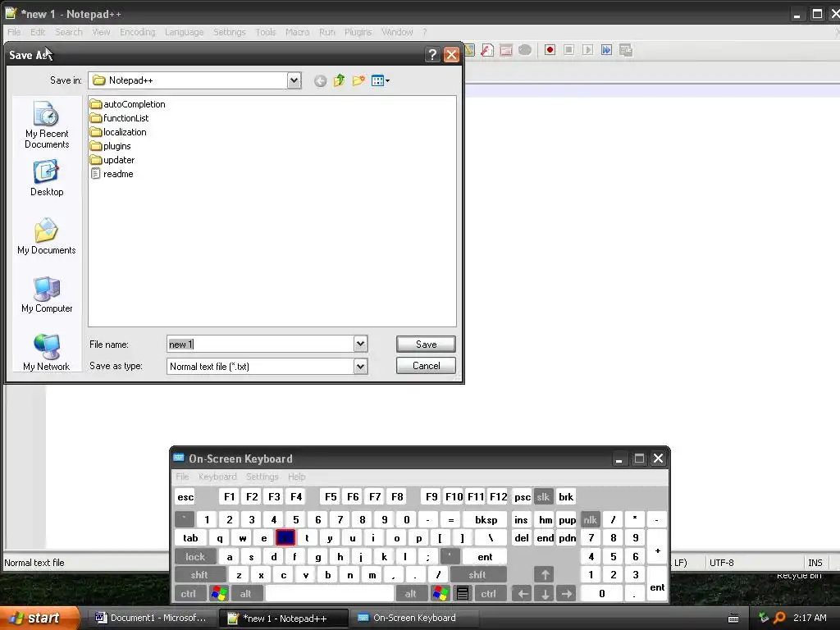840x630 pixels.
Task: Open Notepad++ Macro menu
Action: coord(297,32)
